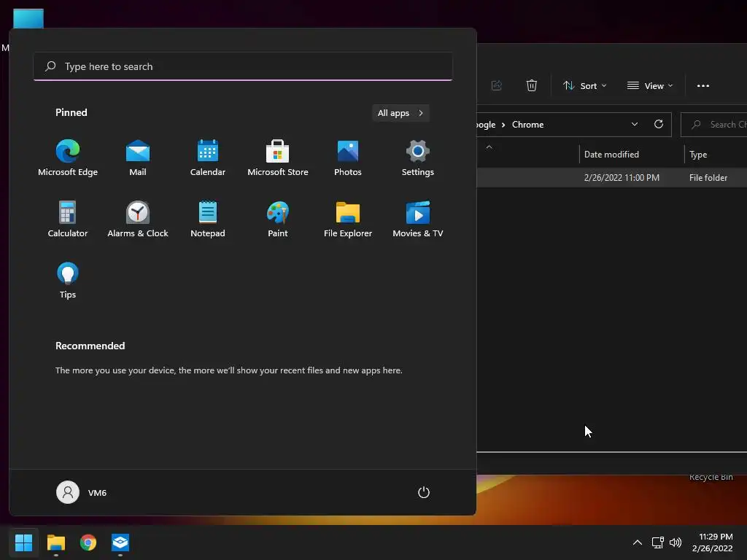The height and width of the screenshot is (560, 747).
Task: Click the power button in Start menu
Action: (424, 492)
